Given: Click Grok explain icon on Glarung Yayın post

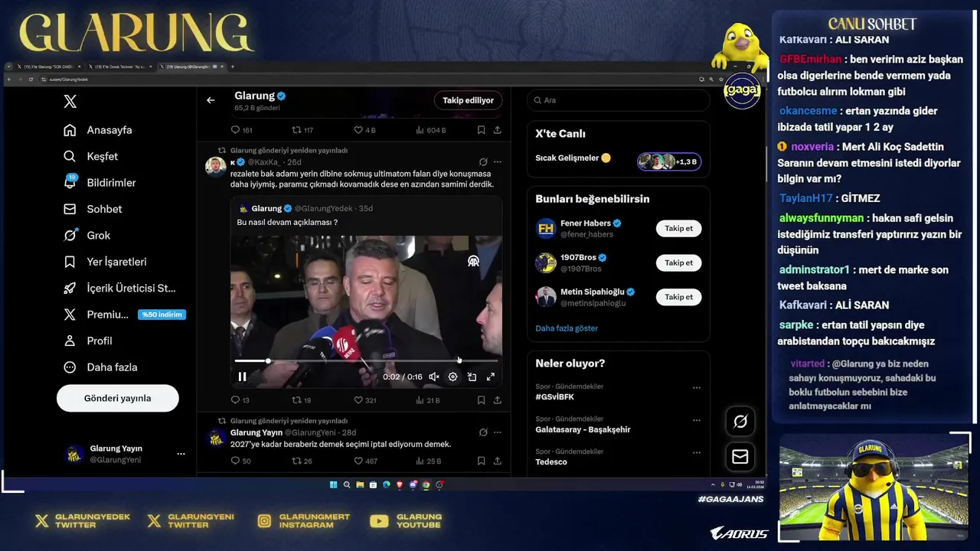Looking at the screenshot, I should pos(483,432).
